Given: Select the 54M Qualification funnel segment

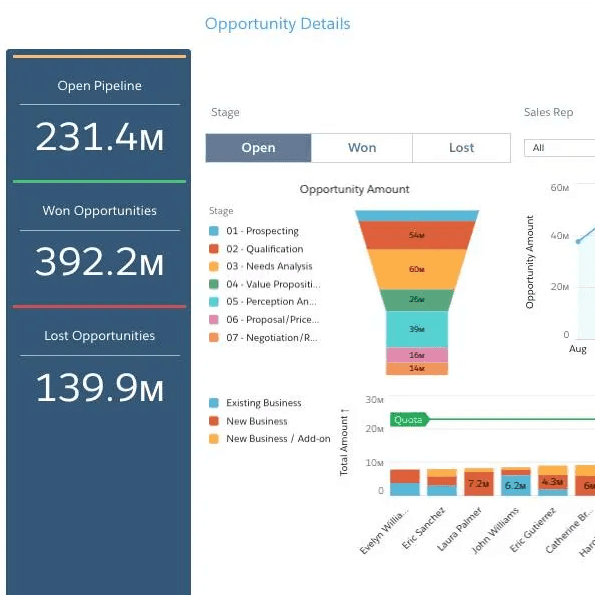Looking at the screenshot, I should (417, 235).
